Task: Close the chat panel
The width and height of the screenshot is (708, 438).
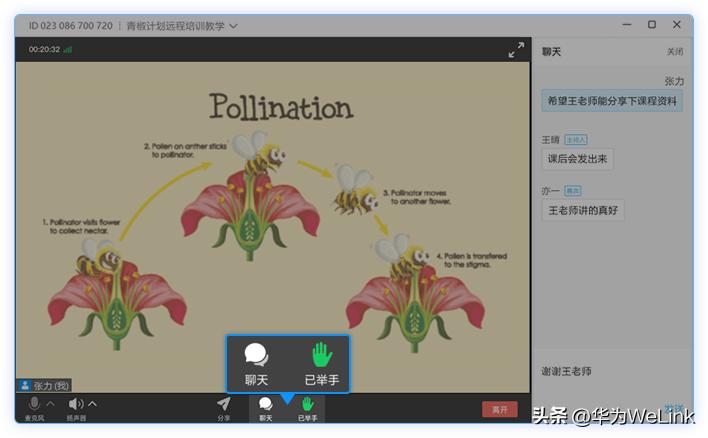Action: (675, 51)
